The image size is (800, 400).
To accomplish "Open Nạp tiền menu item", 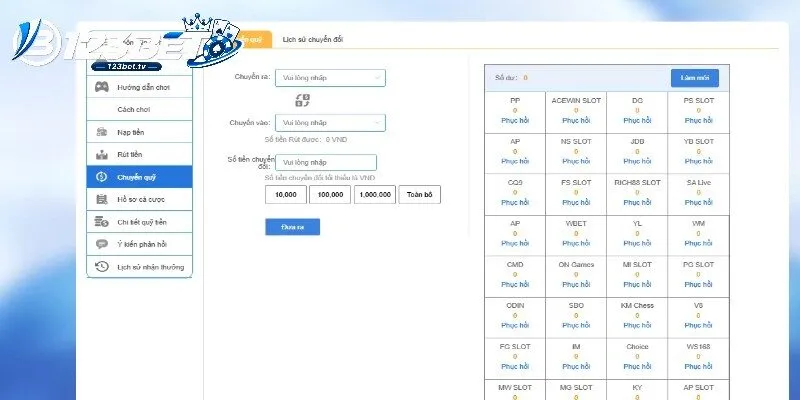I will pos(139,132).
